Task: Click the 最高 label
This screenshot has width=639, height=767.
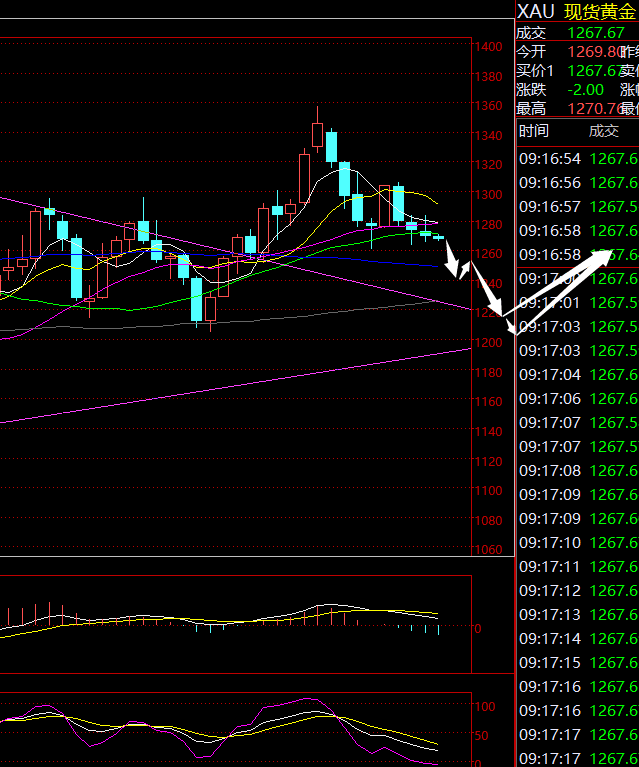Action: [531, 109]
